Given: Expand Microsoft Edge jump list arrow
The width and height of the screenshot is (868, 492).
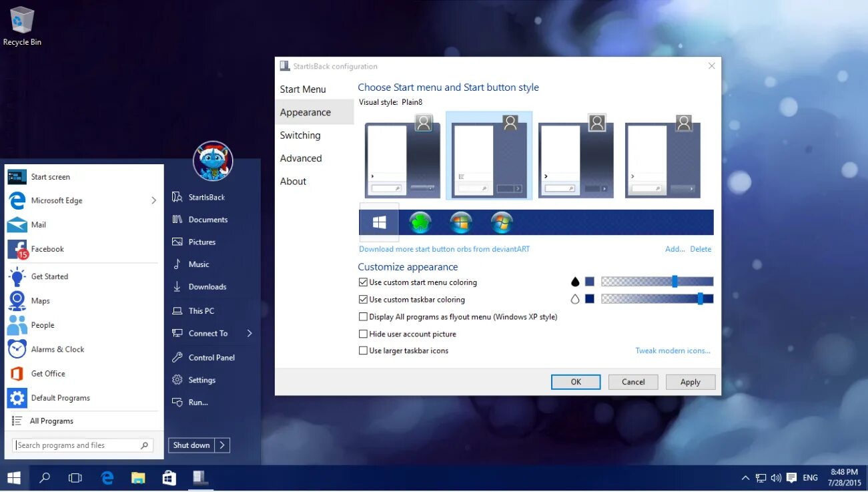Looking at the screenshot, I should (153, 200).
